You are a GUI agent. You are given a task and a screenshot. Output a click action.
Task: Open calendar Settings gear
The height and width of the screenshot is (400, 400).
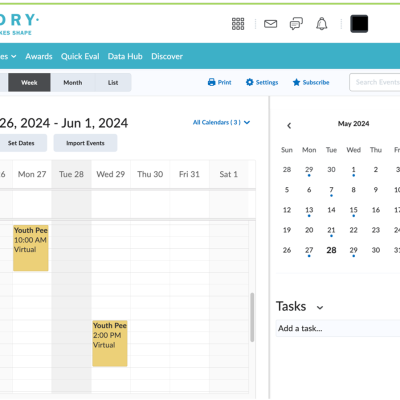249,82
